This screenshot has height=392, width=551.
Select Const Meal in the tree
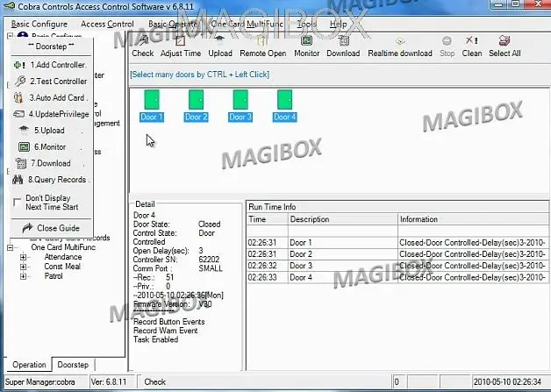click(x=62, y=267)
